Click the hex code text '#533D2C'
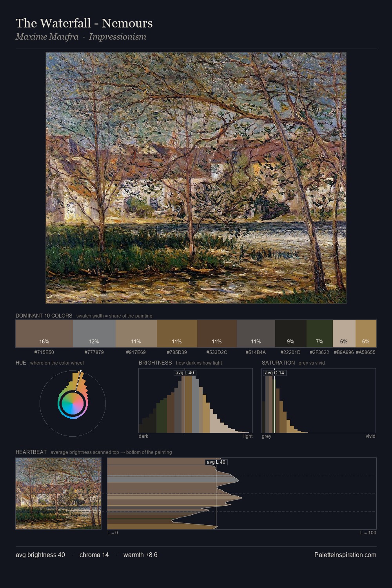This screenshot has width=392, height=588. (x=217, y=352)
